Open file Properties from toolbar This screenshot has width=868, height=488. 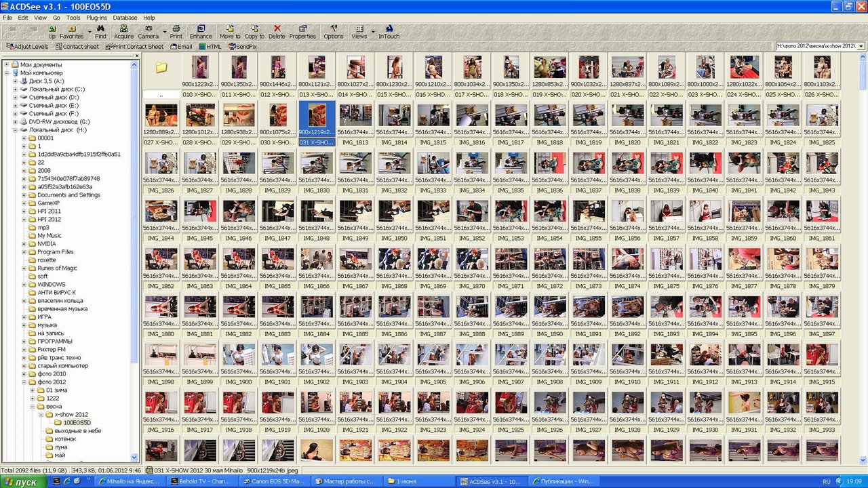[302, 32]
